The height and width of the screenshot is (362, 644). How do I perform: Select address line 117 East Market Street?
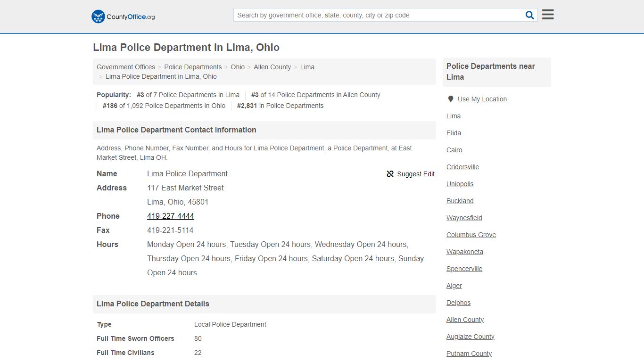(x=185, y=188)
